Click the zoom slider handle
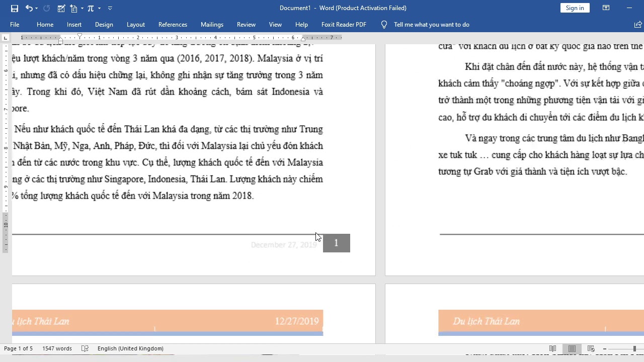 (635, 348)
